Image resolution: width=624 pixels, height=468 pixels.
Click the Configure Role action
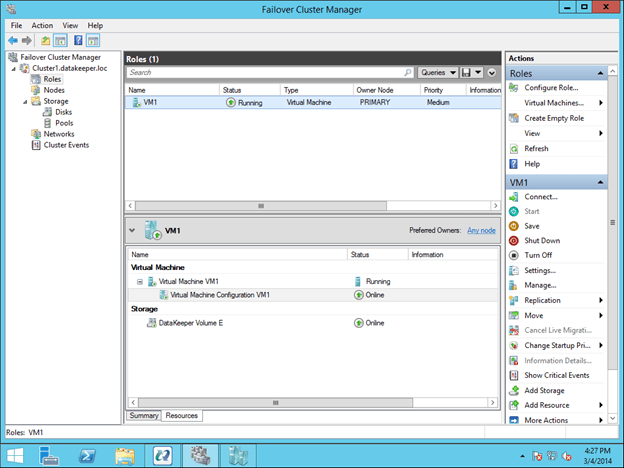point(552,88)
